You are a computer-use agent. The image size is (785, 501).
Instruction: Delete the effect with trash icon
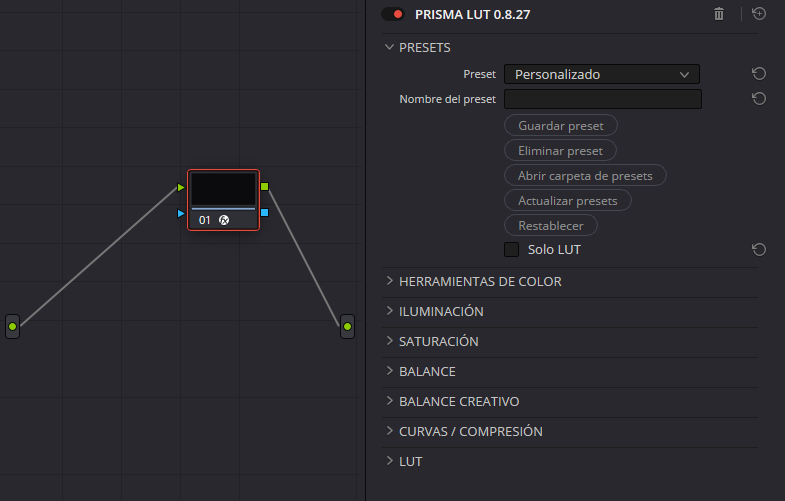click(x=719, y=14)
